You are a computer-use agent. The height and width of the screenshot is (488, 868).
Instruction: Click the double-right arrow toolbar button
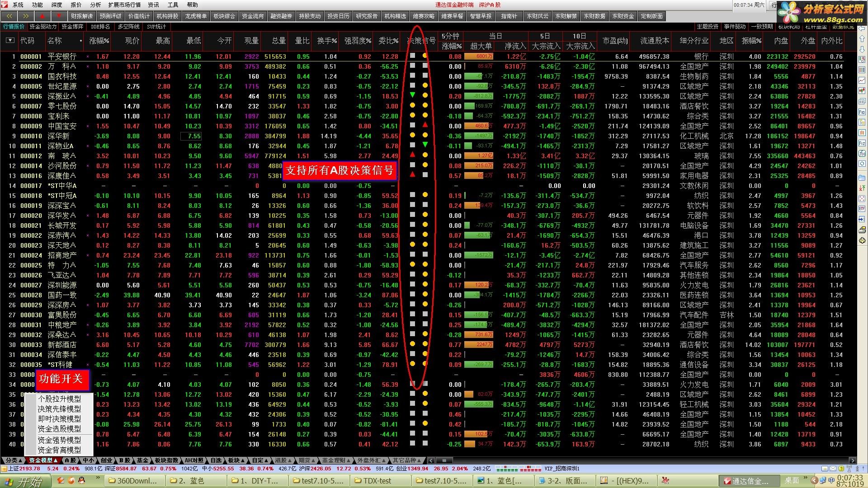(26, 16)
